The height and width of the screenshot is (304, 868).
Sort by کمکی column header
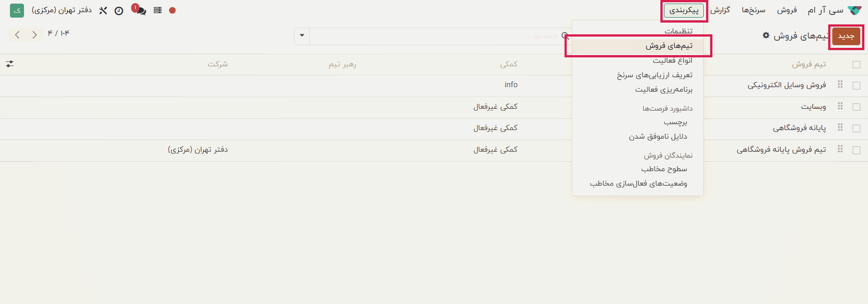point(509,64)
